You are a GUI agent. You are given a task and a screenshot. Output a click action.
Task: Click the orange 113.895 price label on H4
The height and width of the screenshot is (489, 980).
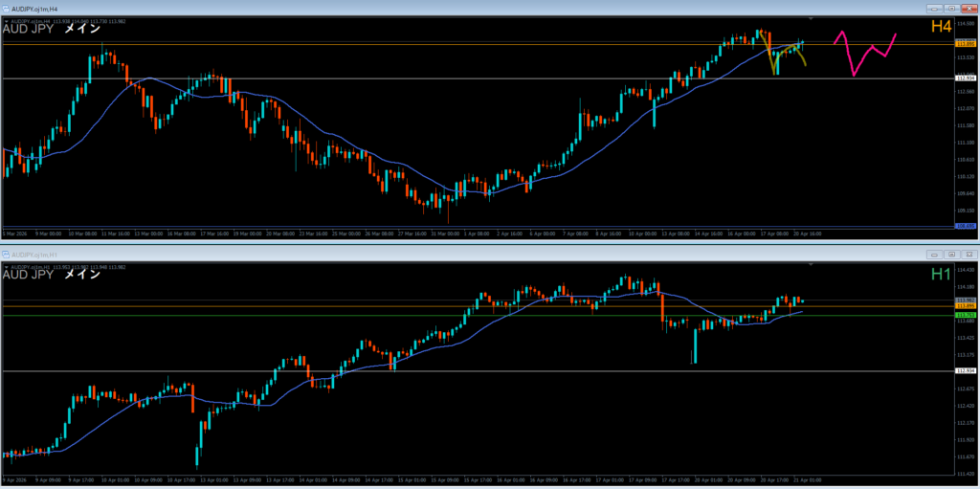tap(965, 44)
